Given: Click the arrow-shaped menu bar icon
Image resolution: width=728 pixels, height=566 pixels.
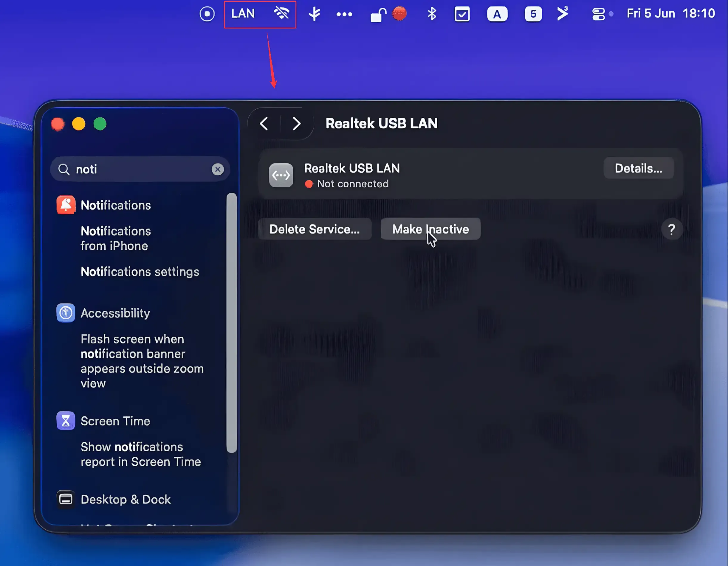Looking at the screenshot, I should pos(563,14).
